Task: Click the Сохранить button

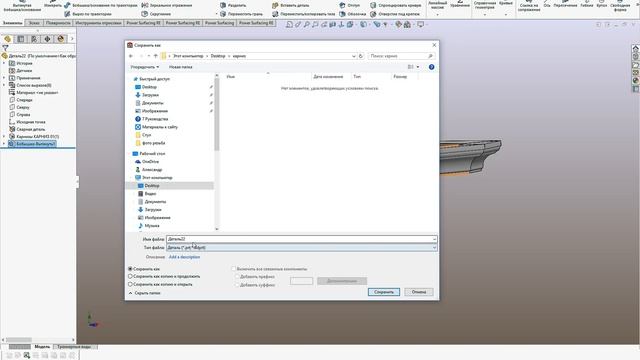Action: tap(384, 292)
